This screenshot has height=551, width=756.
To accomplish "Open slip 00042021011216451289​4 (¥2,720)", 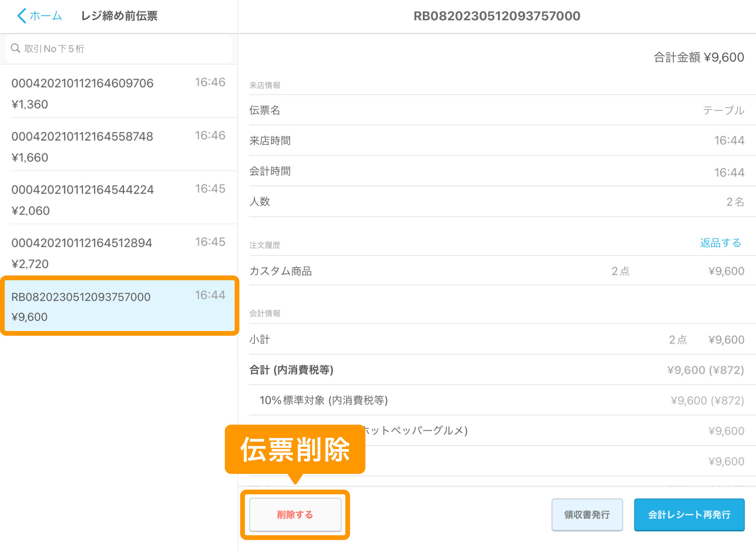I will (x=118, y=253).
